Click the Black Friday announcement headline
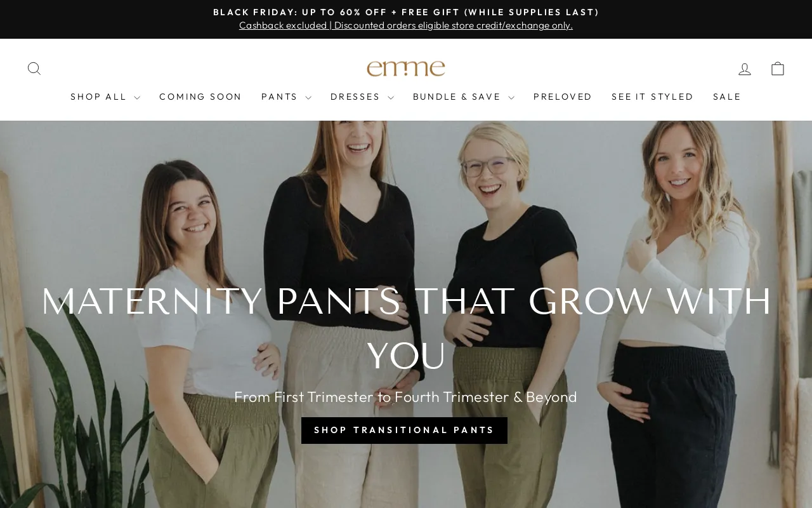Screen dimensions: 812x508 click(406, 12)
